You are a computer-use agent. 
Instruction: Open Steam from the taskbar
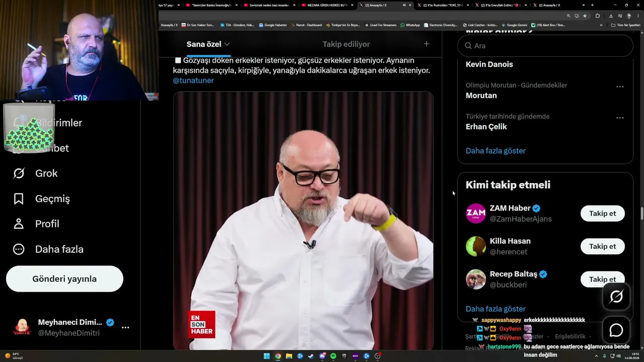pos(311,356)
